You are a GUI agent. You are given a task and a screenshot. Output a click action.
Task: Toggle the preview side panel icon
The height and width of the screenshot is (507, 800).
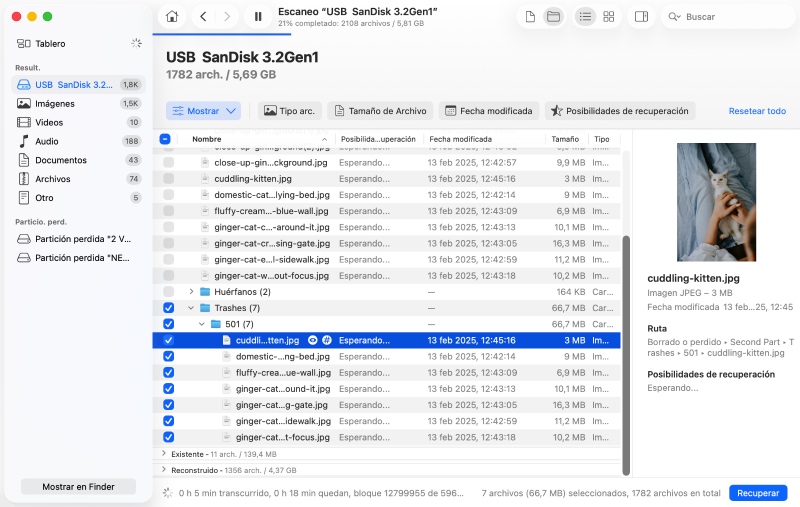(641, 16)
